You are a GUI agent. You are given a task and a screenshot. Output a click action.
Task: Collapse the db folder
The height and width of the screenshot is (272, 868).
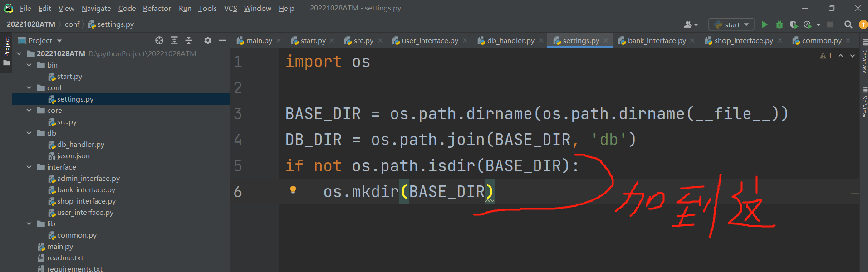pyautogui.click(x=29, y=133)
